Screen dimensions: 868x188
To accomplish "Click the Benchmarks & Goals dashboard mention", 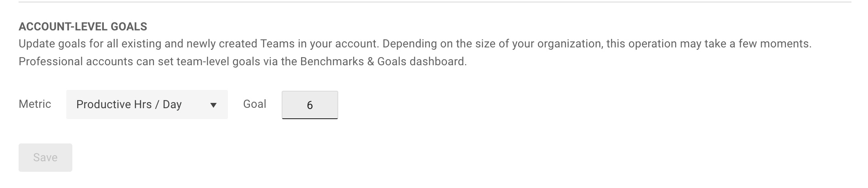I will tap(383, 62).
